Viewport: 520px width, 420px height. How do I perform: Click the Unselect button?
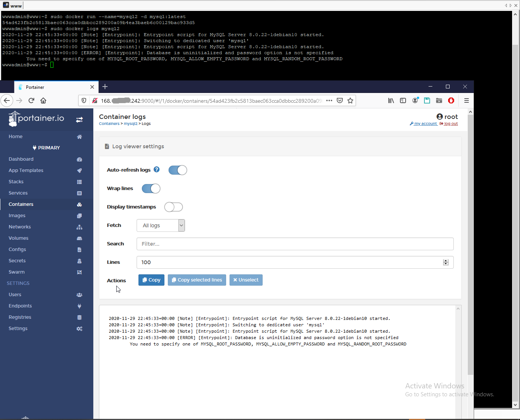coord(246,280)
